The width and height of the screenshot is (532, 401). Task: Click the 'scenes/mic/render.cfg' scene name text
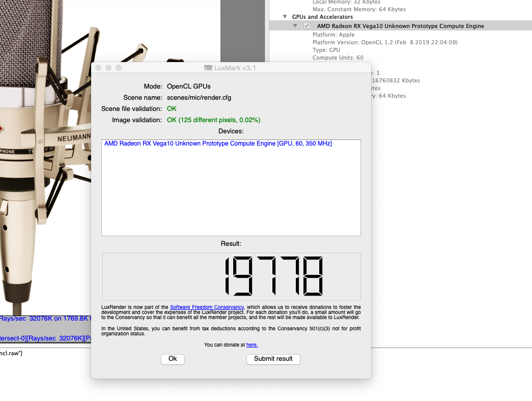tap(199, 98)
